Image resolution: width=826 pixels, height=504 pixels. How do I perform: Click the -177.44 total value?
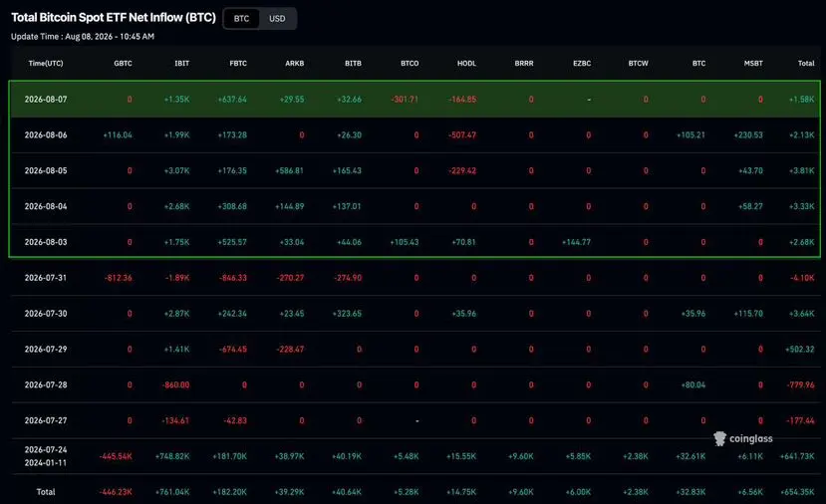tap(800, 420)
